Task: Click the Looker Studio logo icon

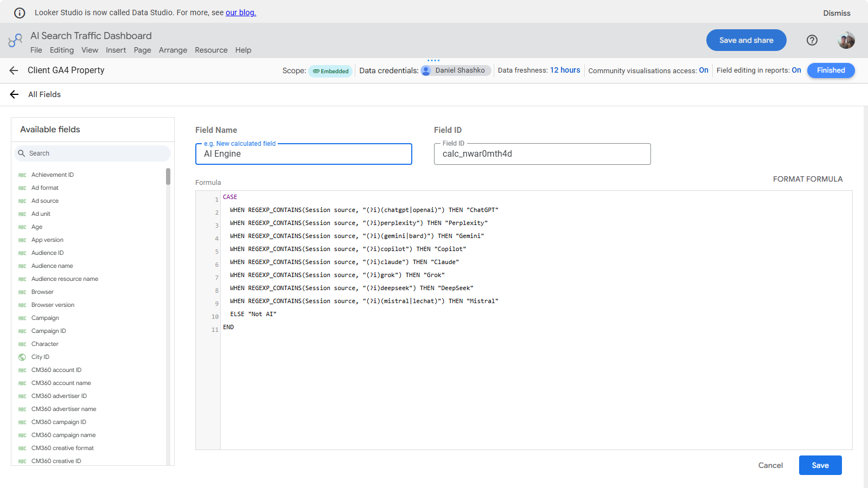Action: pos(15,40)
